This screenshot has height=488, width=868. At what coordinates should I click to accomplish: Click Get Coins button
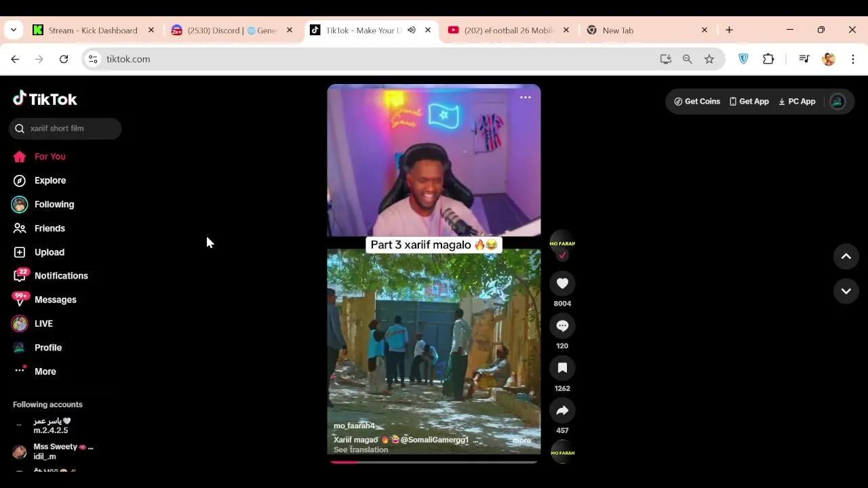(696, 101)
